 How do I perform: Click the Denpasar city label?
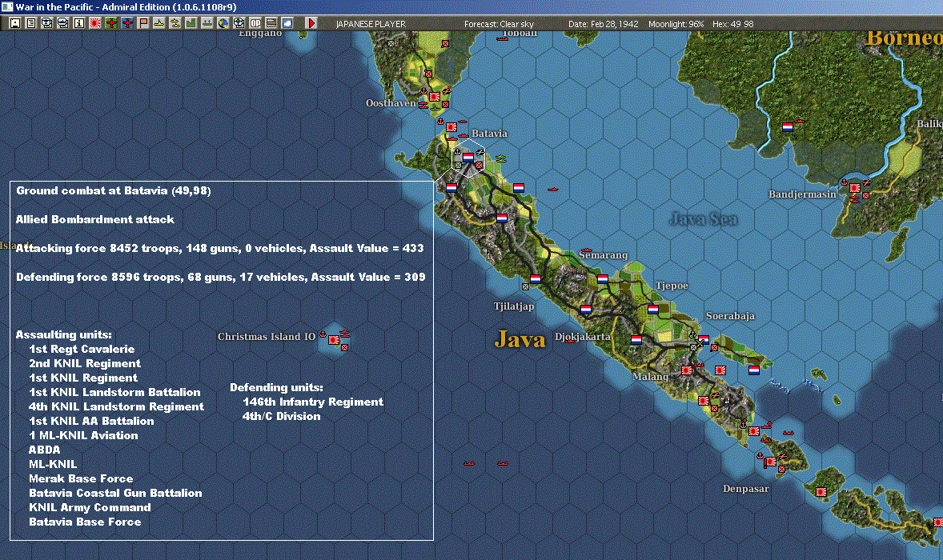point(746,489)
